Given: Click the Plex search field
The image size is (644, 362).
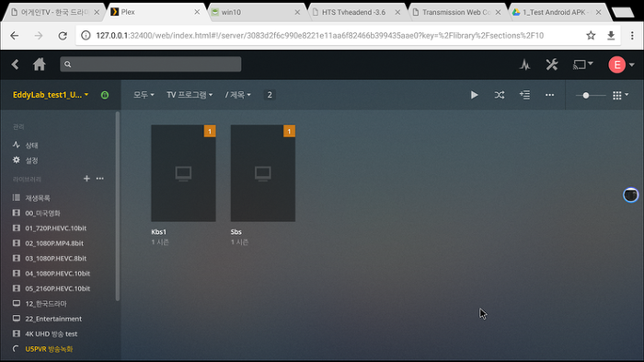Looking at the screenshot, I should coord(151,64).
